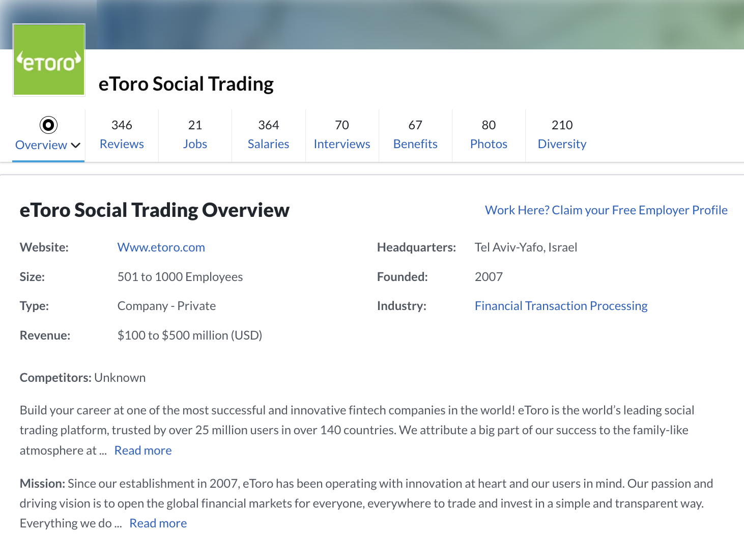Click the 67 benefits count
This screenshot has height=560, width=744.
[415, 125]
